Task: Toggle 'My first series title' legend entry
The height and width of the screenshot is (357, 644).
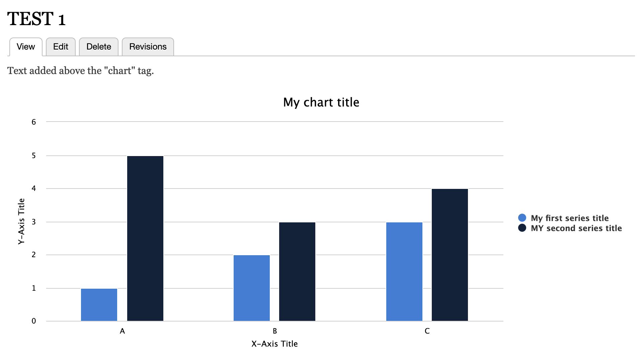Action: pyautogui.click(x=570, y=218)
